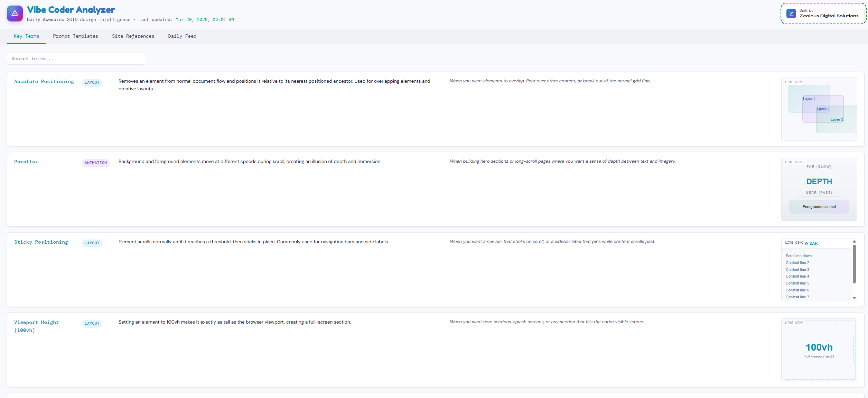Screen dimensions: 868x398
Task: Click the Absolute Positioning term title
Action: (44, 82)
